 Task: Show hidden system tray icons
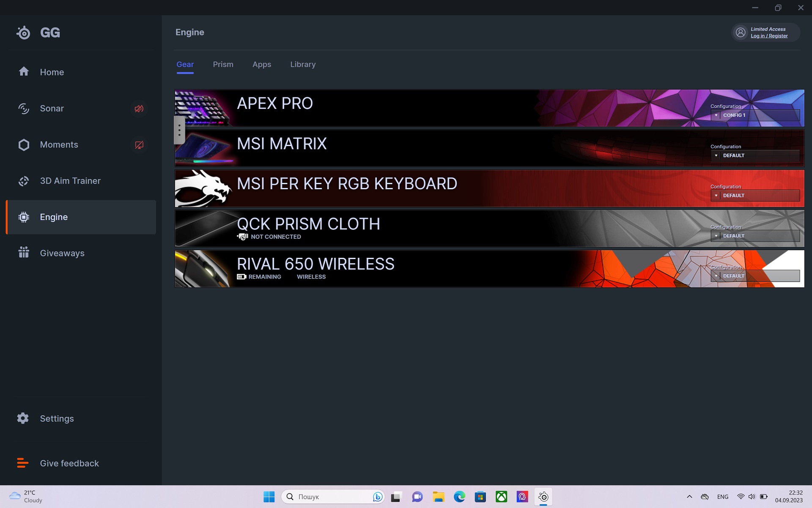click(x=689, y=497)
